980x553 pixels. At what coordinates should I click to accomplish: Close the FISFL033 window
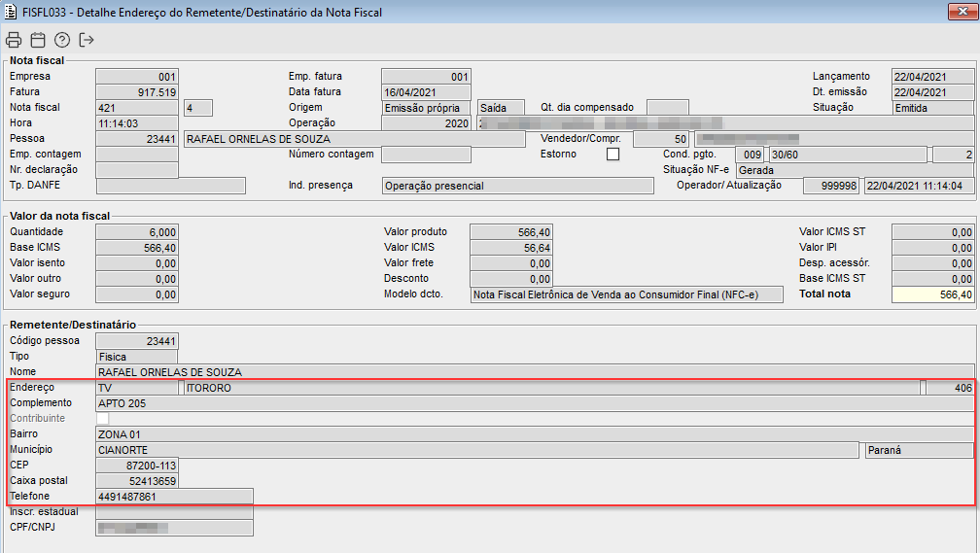point(962,12)
